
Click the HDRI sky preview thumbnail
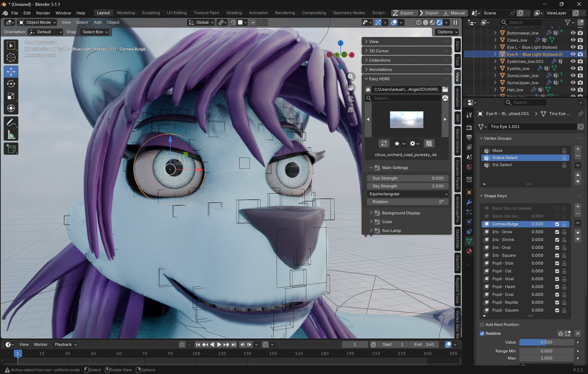pos(406,120)
